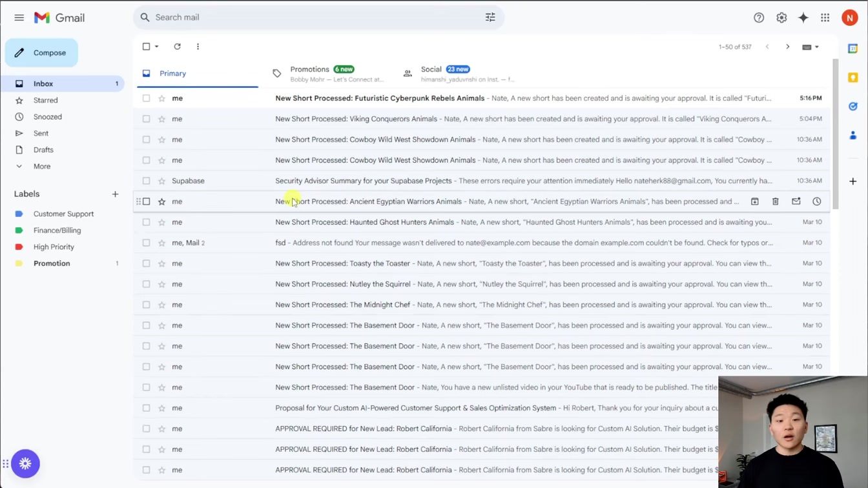
Task: Star the Viking Conquerors Animals email
Action: coord(161,119)
